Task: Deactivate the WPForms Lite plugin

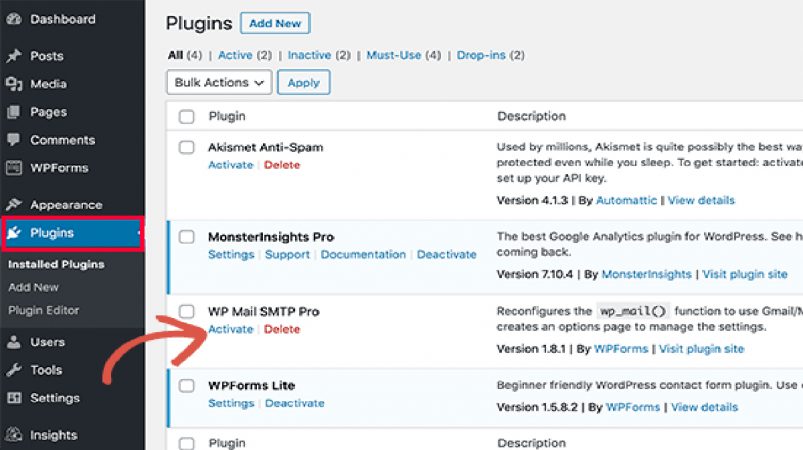Action: pos(294,403)
